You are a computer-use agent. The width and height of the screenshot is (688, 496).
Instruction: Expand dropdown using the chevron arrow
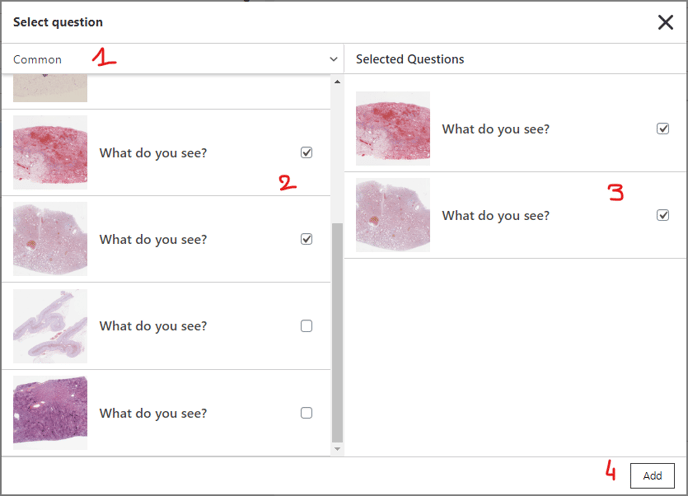(333, 59)
